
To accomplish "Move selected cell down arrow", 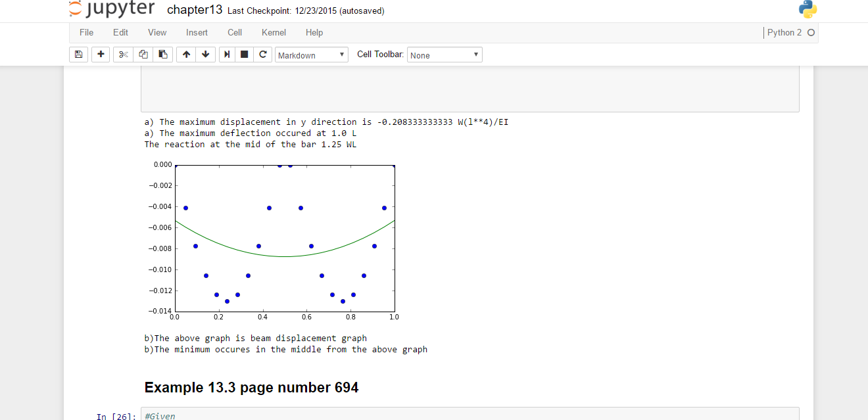I will tap(205, 55).
